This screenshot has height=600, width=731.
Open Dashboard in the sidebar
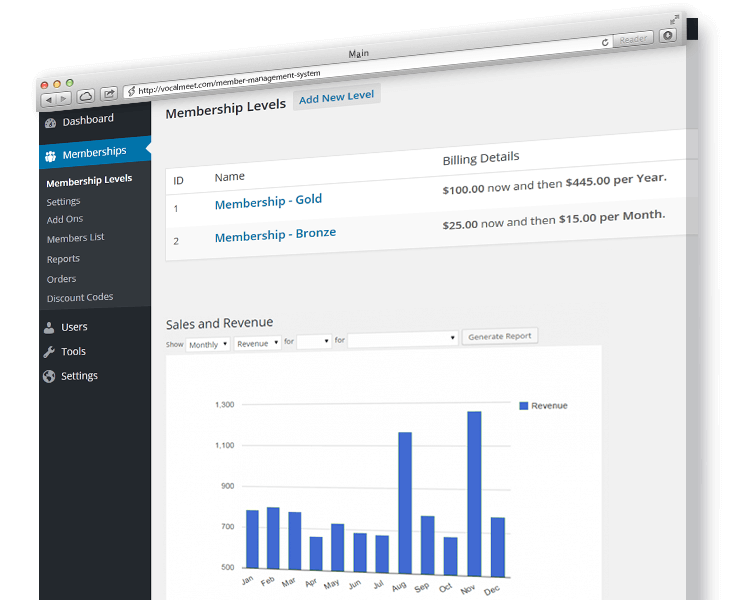coord(88,120)
